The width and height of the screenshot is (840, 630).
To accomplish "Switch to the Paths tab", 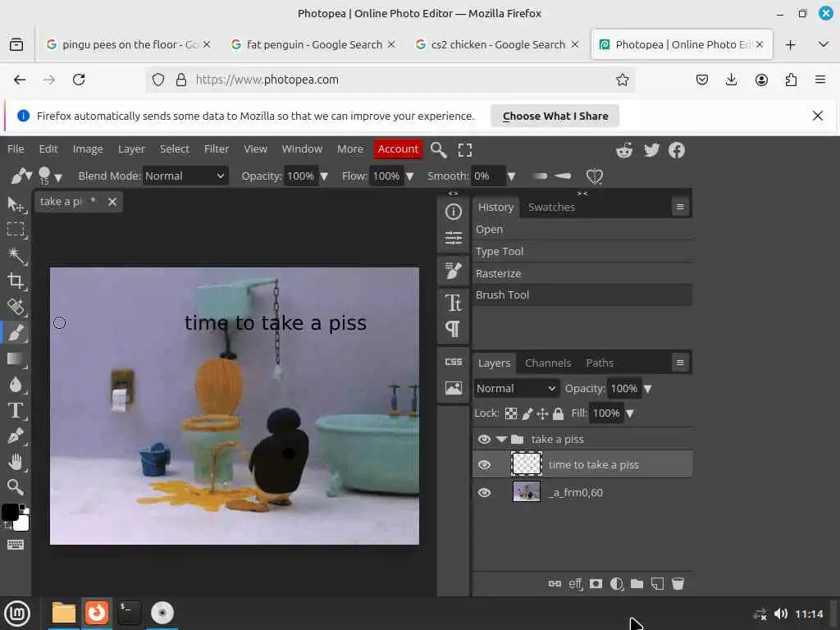I will (600, 363).
